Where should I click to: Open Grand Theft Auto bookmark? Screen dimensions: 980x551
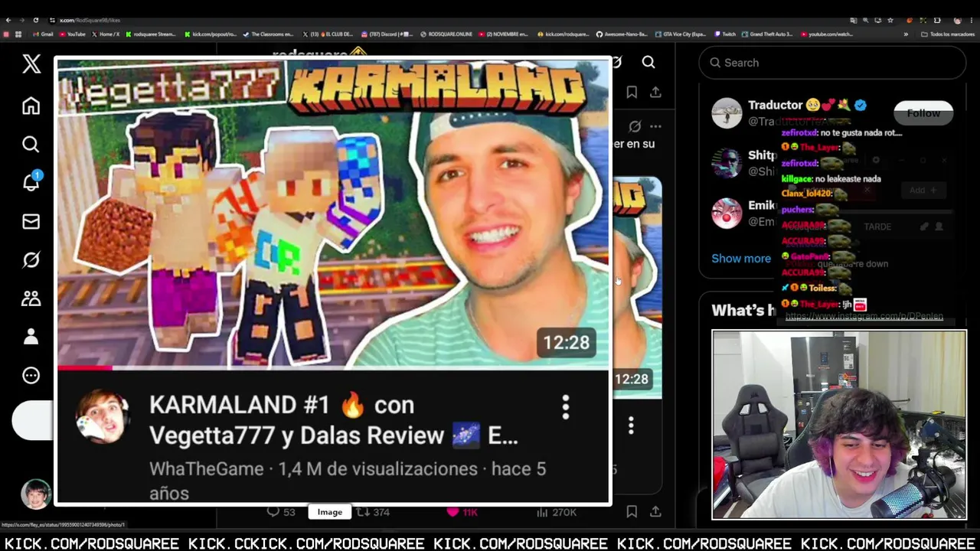point(767,34)
